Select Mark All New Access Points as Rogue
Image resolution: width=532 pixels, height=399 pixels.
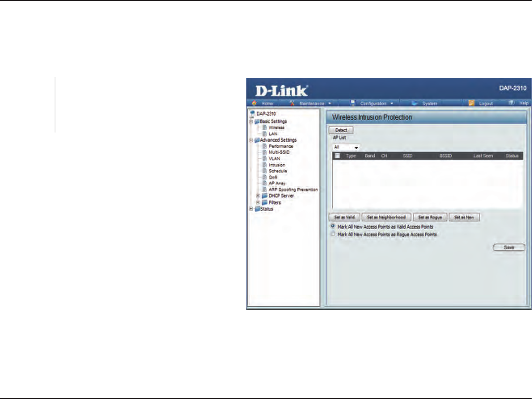[333, 234]
